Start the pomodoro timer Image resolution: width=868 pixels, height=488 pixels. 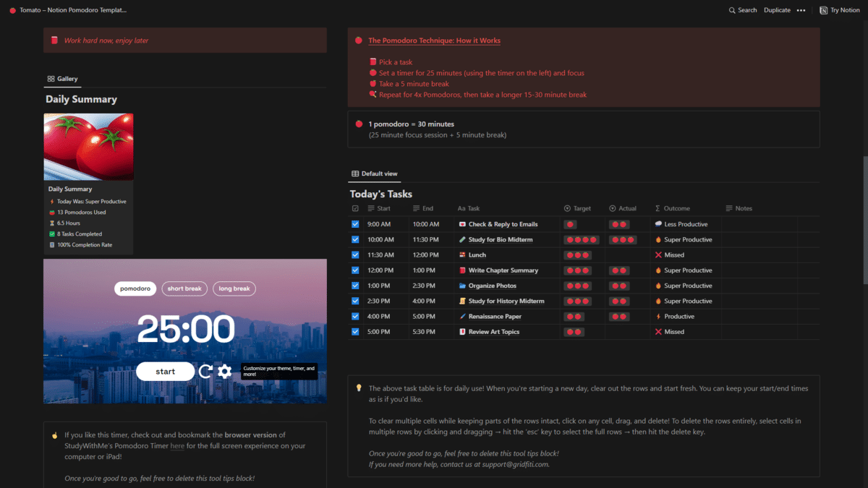tap(165, 372)
